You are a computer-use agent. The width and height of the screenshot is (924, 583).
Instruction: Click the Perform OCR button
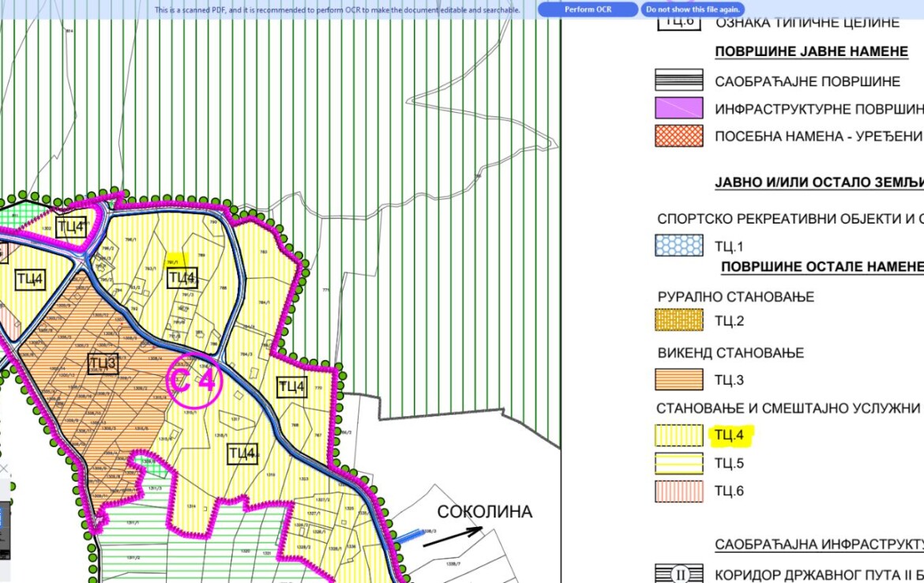(x=588, y=9)
